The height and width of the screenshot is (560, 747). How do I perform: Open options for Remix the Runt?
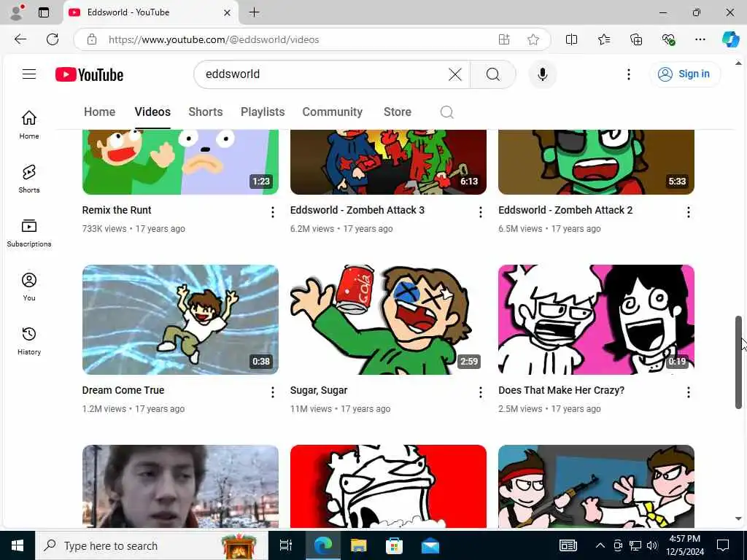pos(273,212)
